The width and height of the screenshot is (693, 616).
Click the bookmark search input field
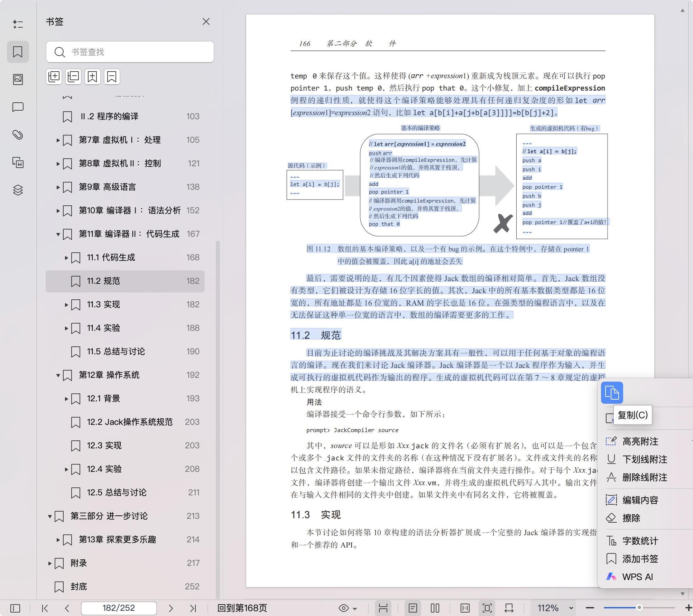tap(130, 52)
